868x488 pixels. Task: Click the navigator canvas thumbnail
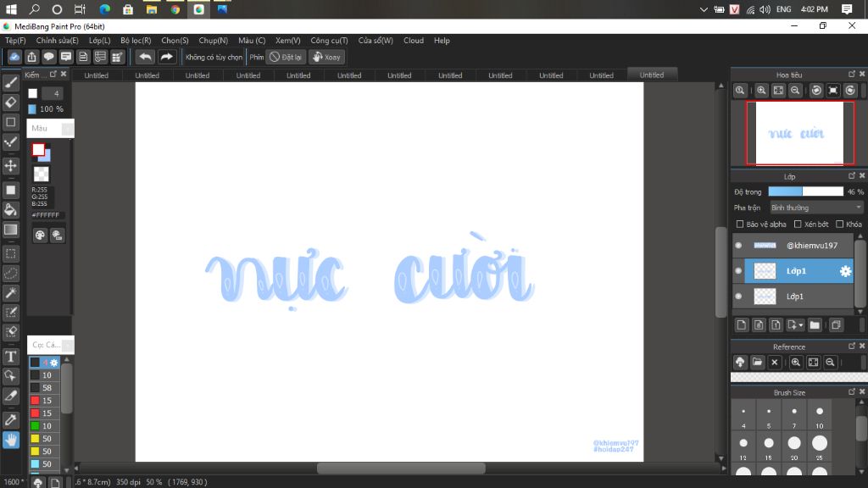(799, 133)
